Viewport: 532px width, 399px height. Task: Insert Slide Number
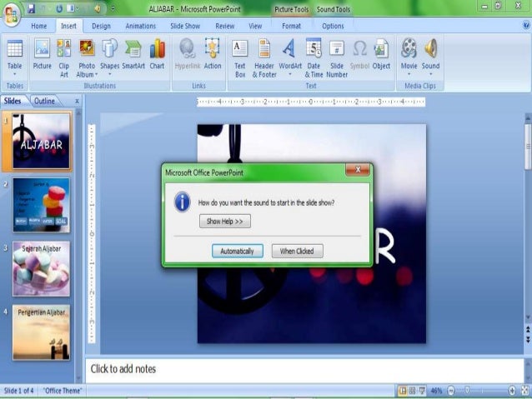click(337, 57)
